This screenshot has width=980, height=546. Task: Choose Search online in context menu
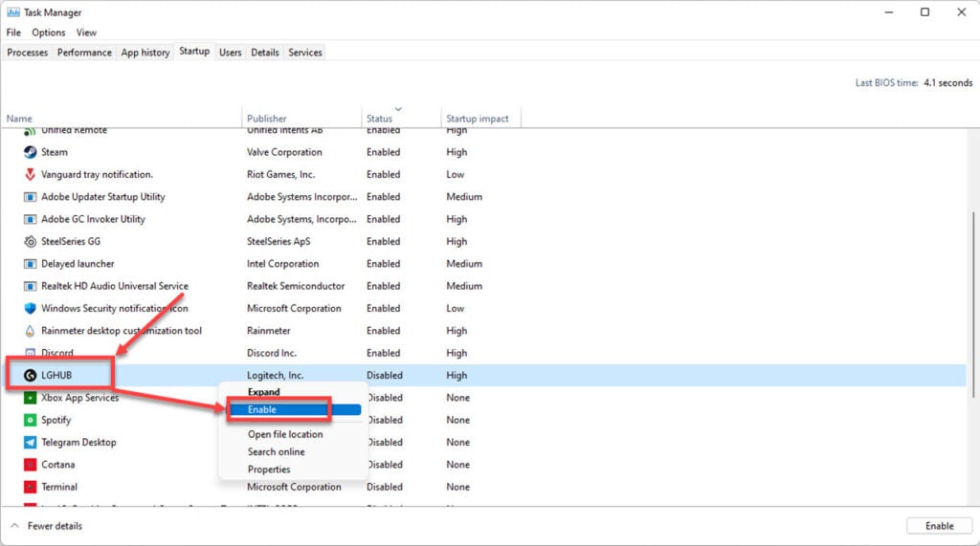point(277,451)
